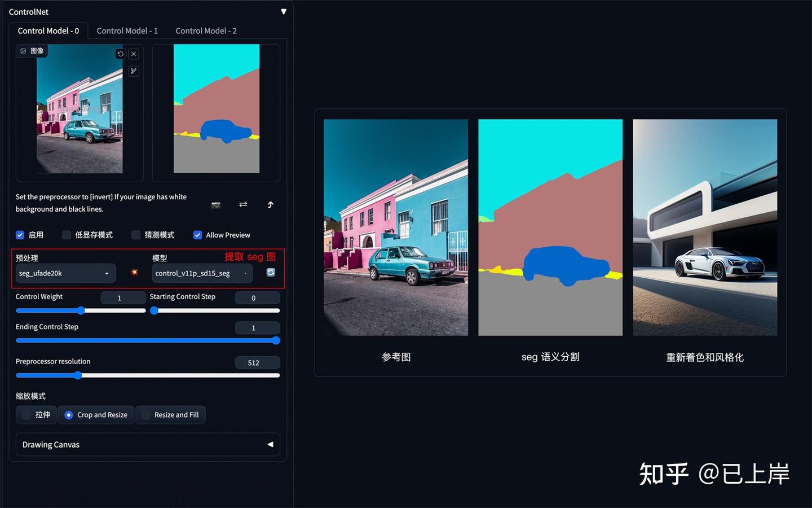Viewport: 812px width, 508px height.
Task: Click the pencil edit icon below the X
Action: point(134,71)
